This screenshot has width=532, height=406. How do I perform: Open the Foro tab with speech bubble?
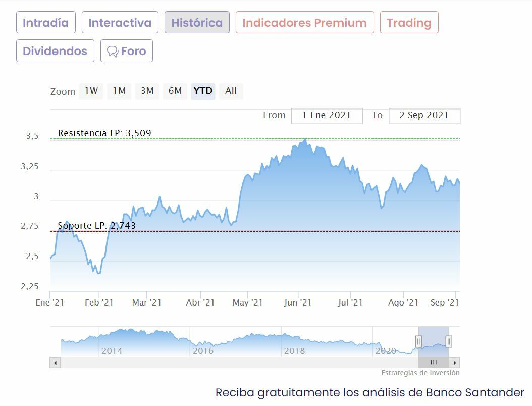[x=127, y=51]
